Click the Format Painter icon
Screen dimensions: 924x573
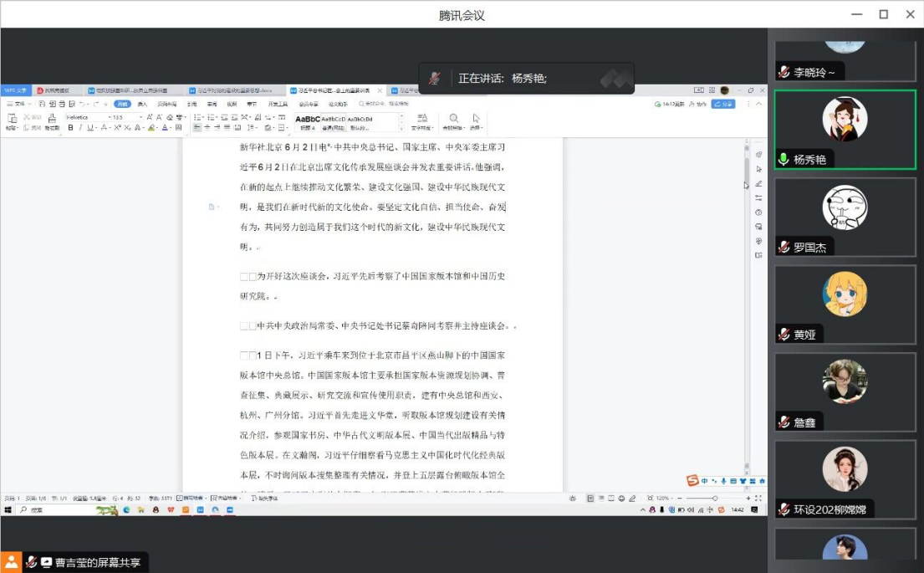pyautogui.click(x=52, y=120)
